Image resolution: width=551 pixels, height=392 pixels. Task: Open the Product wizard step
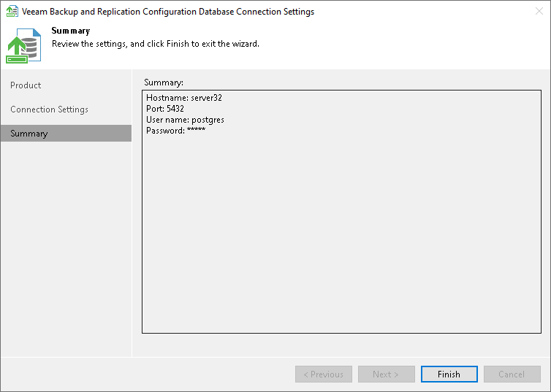pyautogui.click(x=26, y=85)
